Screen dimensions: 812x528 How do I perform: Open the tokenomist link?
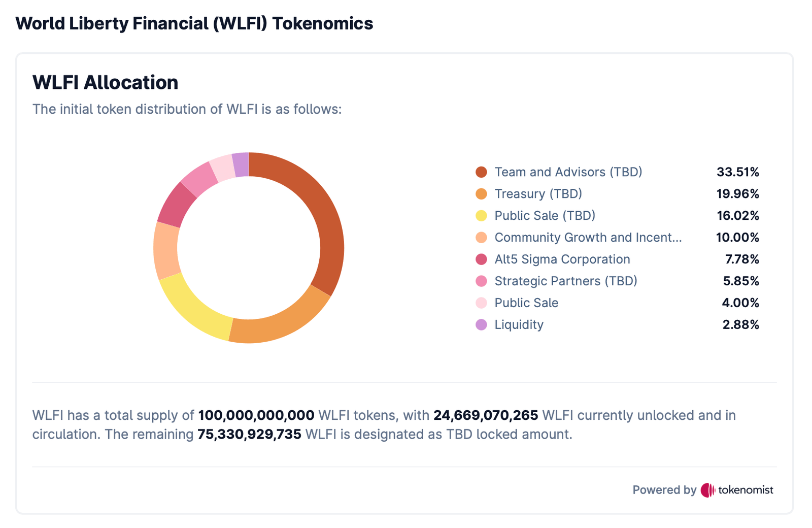point(745,490)
